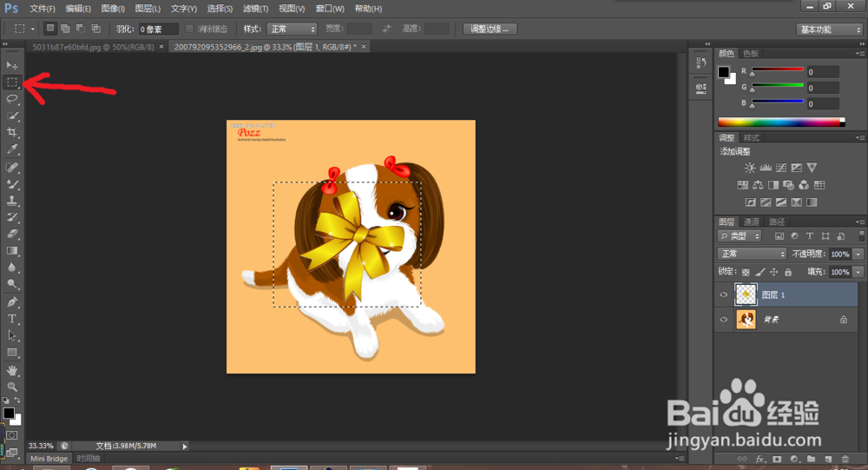868x470 pixels.
Task: Select the Clone Stamp tool
Action: point(11,200)
